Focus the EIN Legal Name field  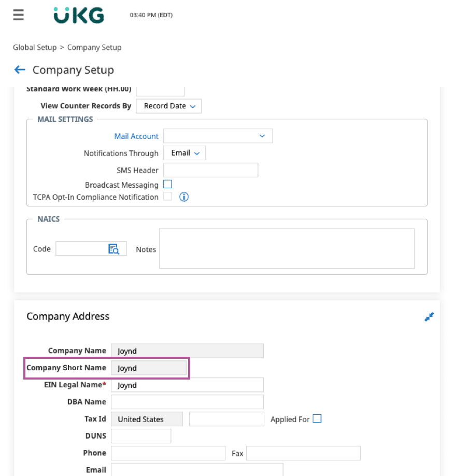point(188,385)
